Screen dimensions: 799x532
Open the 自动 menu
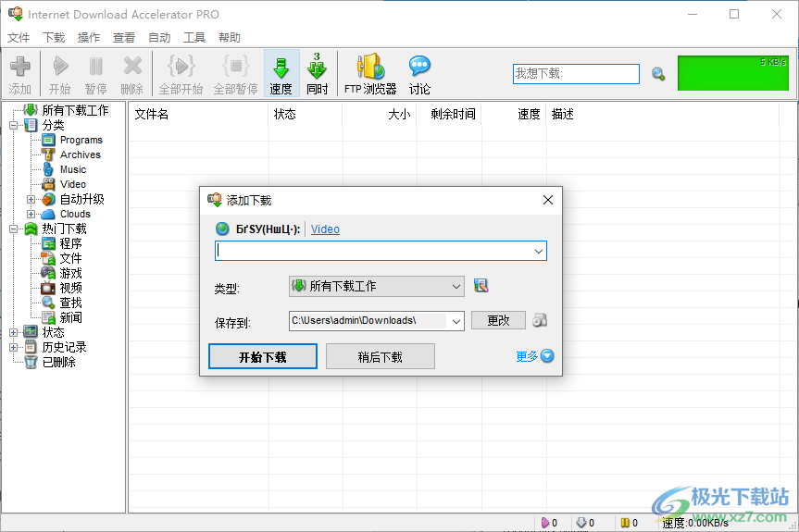coord(159,38)
